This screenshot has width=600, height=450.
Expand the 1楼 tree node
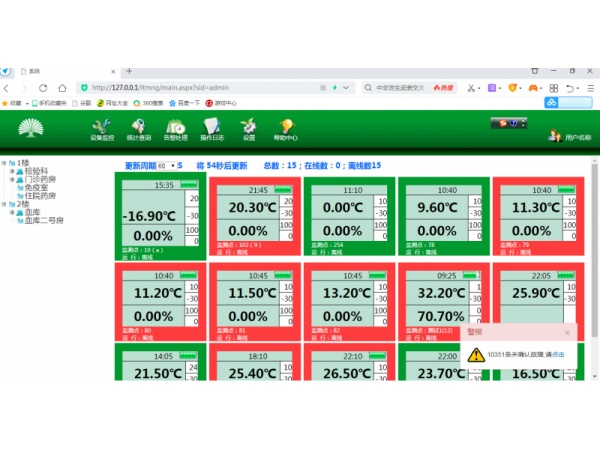[4, 163]
